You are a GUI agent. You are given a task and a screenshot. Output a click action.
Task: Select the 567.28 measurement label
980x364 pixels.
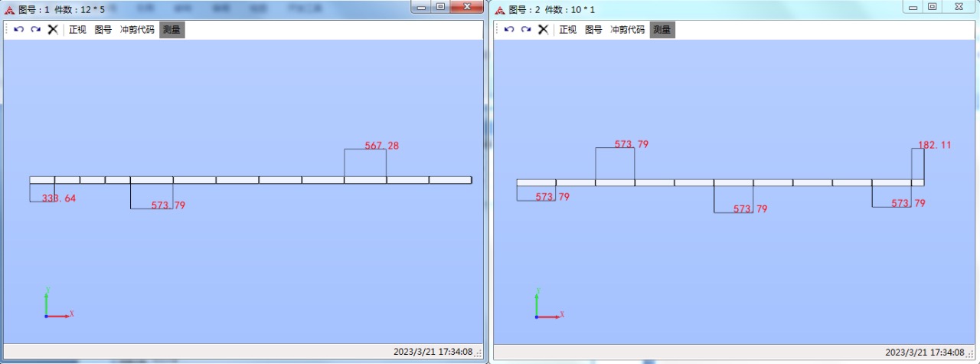click(x=381, y=146)
